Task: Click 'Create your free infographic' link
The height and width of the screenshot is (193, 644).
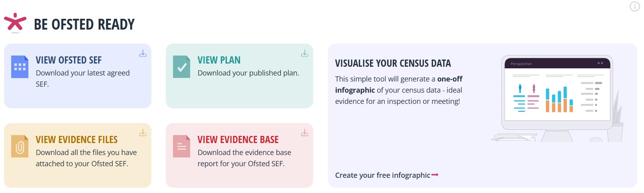Action: click(x=382, y=175)
